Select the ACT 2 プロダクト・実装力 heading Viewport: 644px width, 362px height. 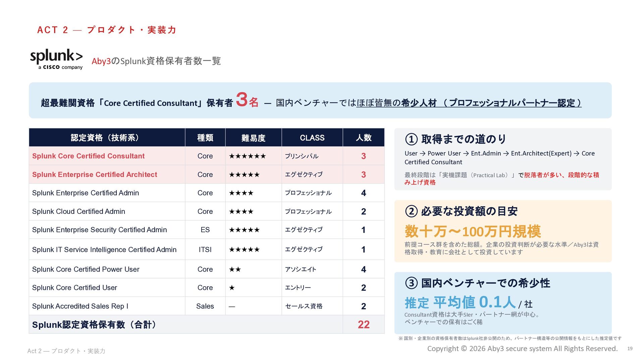point(107,30)
